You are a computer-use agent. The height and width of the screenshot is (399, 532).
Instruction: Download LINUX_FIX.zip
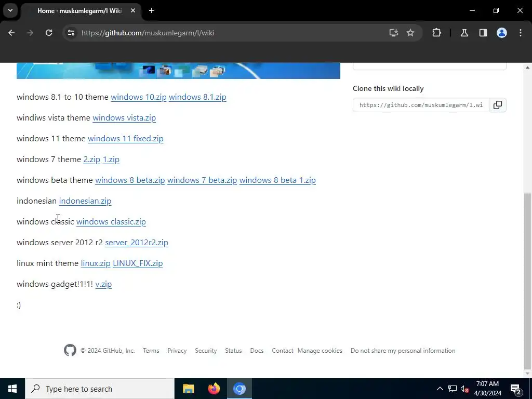coord(138,263)
